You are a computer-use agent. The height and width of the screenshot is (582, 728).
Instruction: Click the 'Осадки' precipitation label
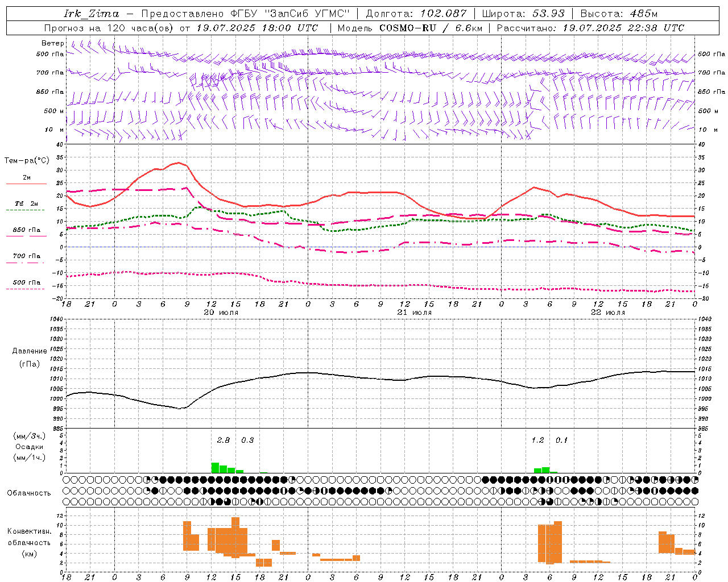point(29,447)
